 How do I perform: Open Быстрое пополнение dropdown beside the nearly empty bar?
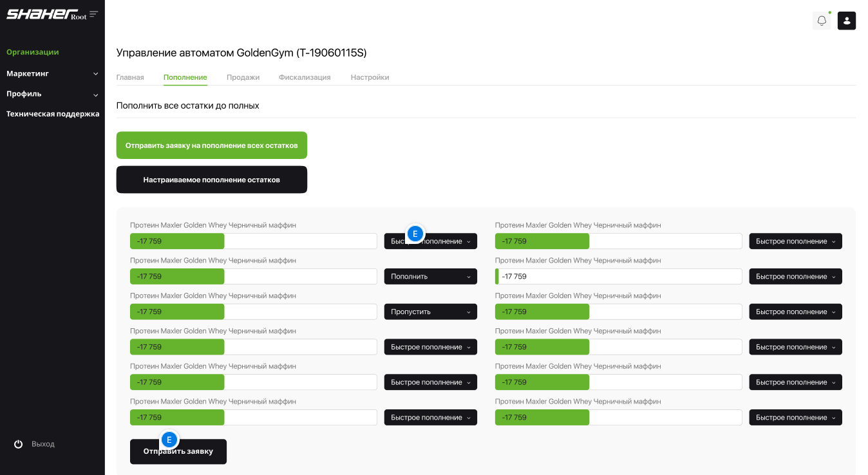(x=796, y=277)
